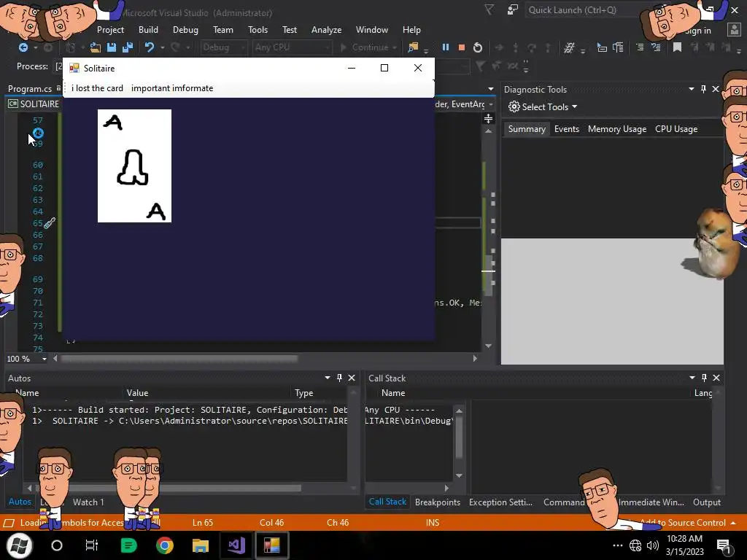Click the Find in Files icon

413,47
